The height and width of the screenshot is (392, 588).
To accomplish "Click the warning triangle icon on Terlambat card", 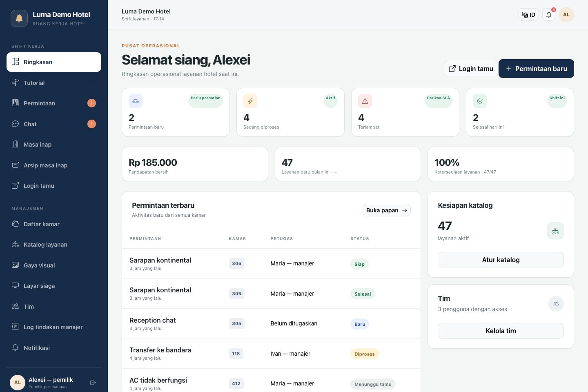I will 365,101.
